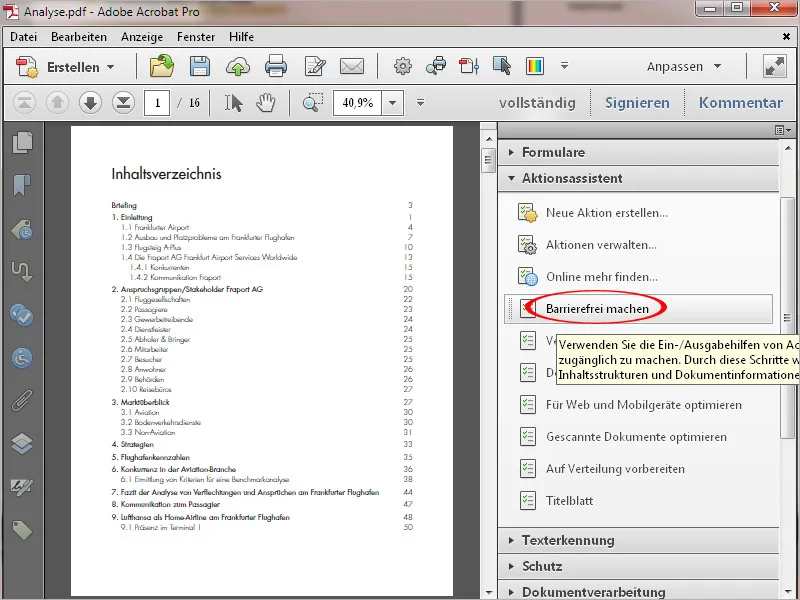The height and width of the screenshot is (600, 800).
Task: Open the Erstellen create PDF icon
Action: point(27,67)
